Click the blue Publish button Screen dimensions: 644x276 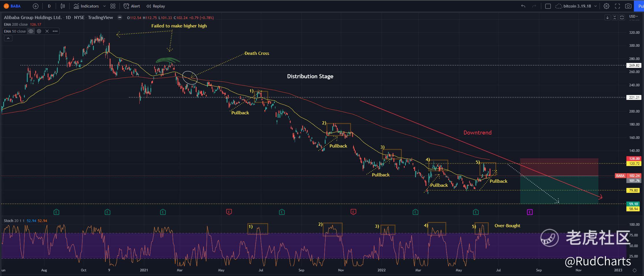coord(639,6)
